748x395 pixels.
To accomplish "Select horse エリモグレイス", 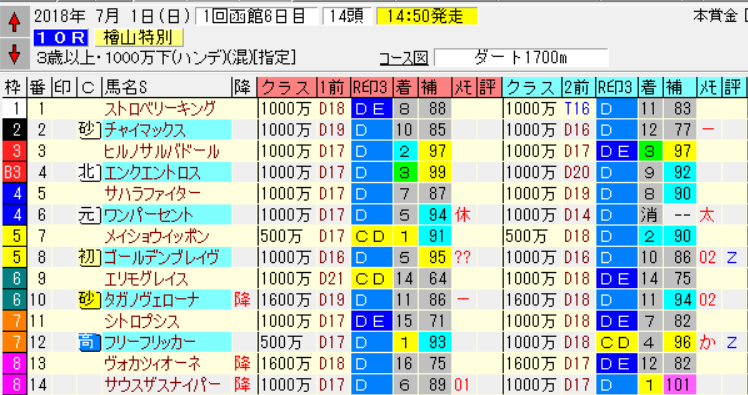I will click(x=166, y=279).
